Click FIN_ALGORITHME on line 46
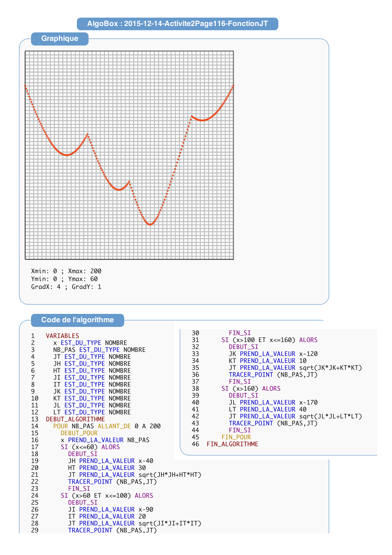 click(x=233, y=444)
